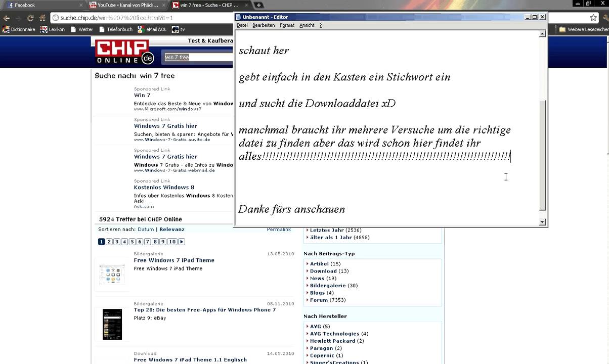Select the win 7 free CHIP tab

tap(209, 5)
